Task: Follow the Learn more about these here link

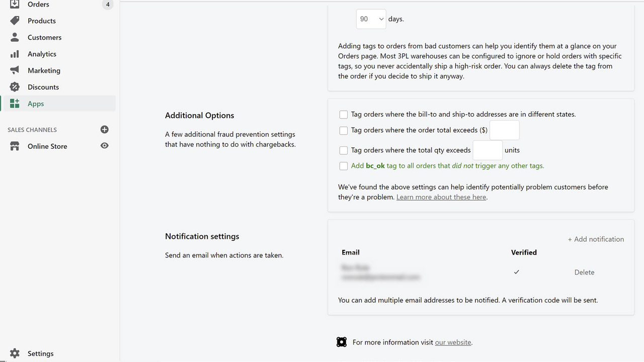Action: point(441,197)
